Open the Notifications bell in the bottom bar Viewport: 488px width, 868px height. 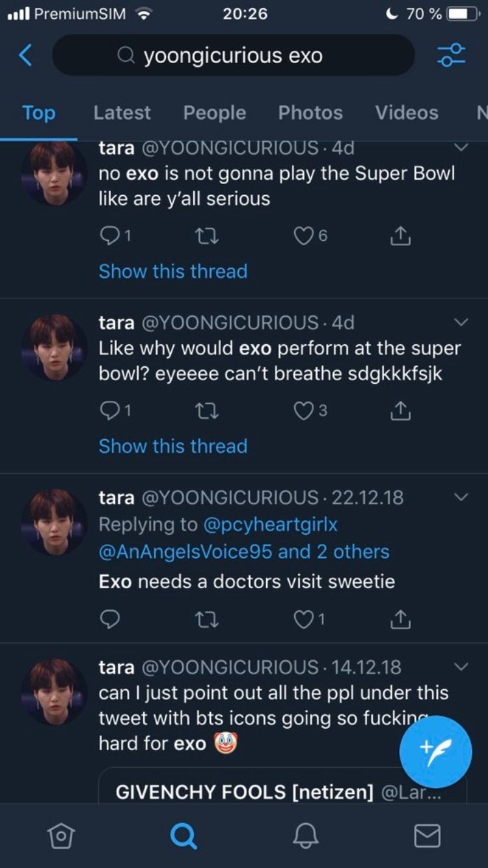[x=306, y=836]
